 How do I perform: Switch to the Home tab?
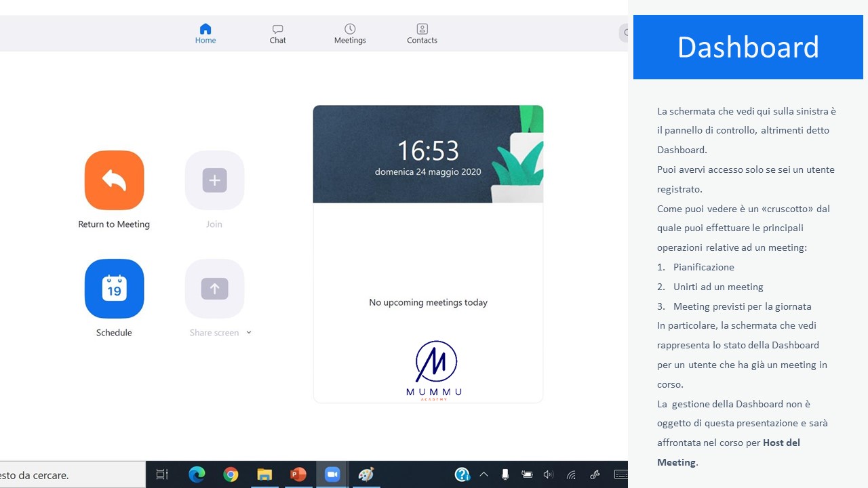[205, 33]
